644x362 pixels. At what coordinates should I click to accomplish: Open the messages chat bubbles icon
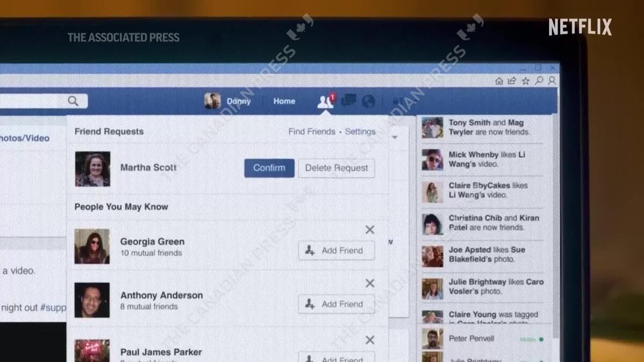[x=349, y=100]
